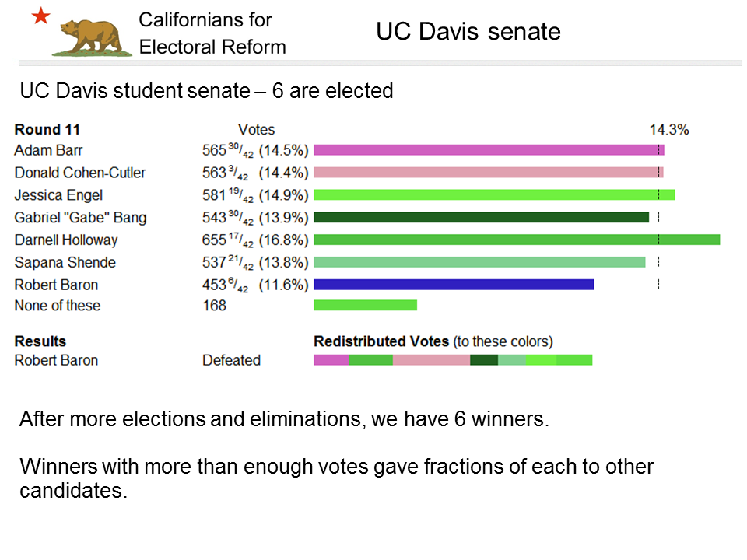This screenshot has height=560, width=747.
Task: Click the Defeated result label
Action: coord(232,360)
